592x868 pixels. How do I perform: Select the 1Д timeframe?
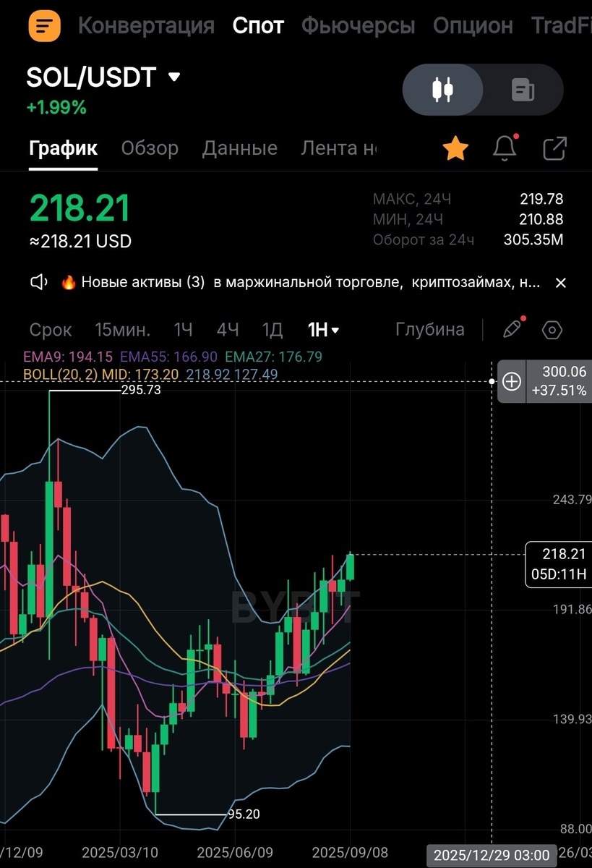[x=272, y=331]
